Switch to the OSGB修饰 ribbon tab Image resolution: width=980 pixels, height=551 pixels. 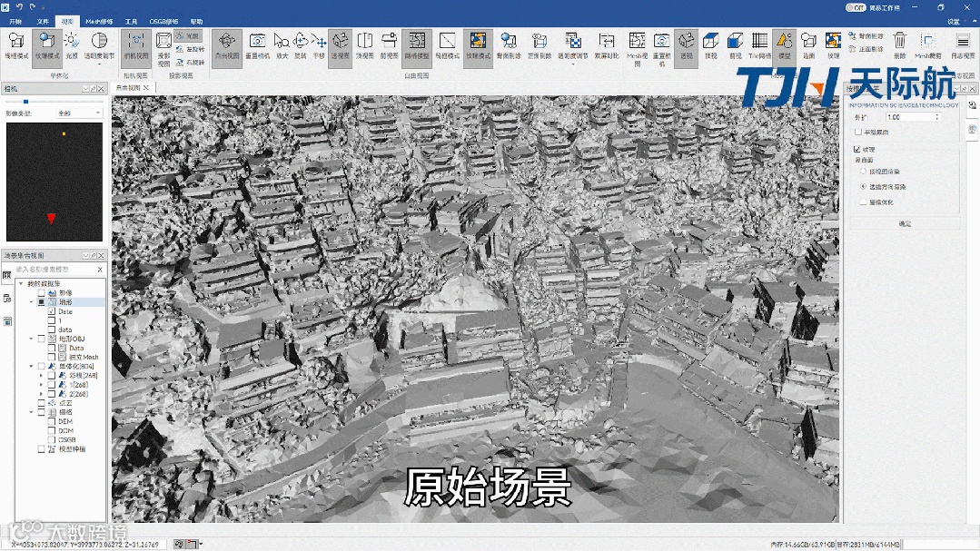[163, 21]
